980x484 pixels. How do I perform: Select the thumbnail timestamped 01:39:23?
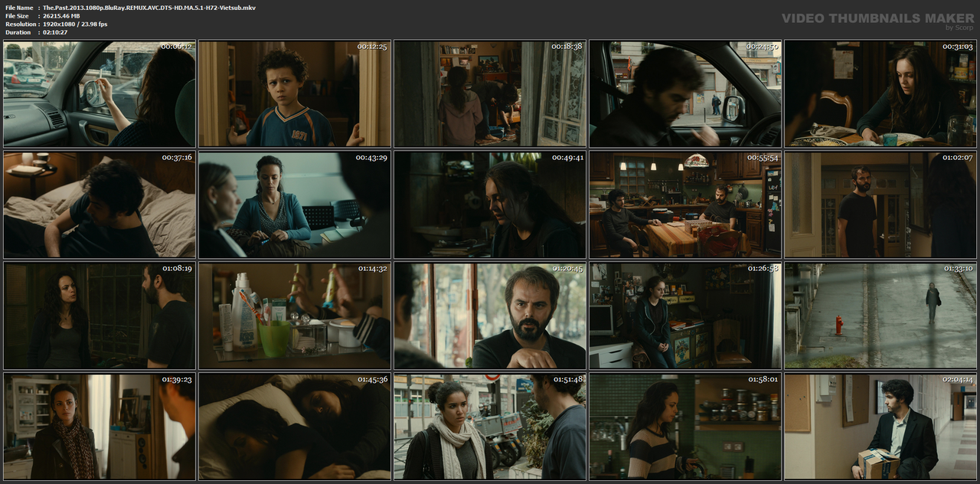(100, 427)
